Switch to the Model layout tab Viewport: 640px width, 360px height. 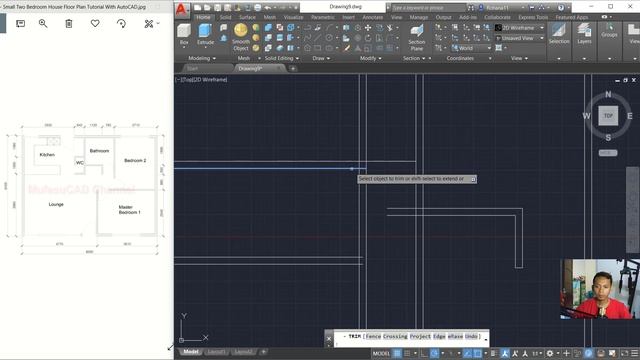tap(191, 352)
